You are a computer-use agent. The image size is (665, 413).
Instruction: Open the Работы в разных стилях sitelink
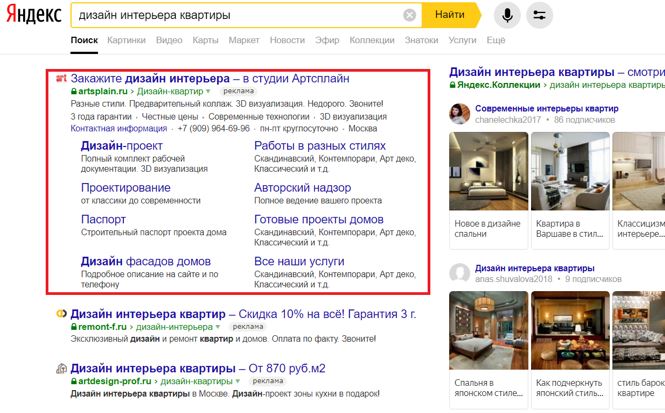coord(320,146)
